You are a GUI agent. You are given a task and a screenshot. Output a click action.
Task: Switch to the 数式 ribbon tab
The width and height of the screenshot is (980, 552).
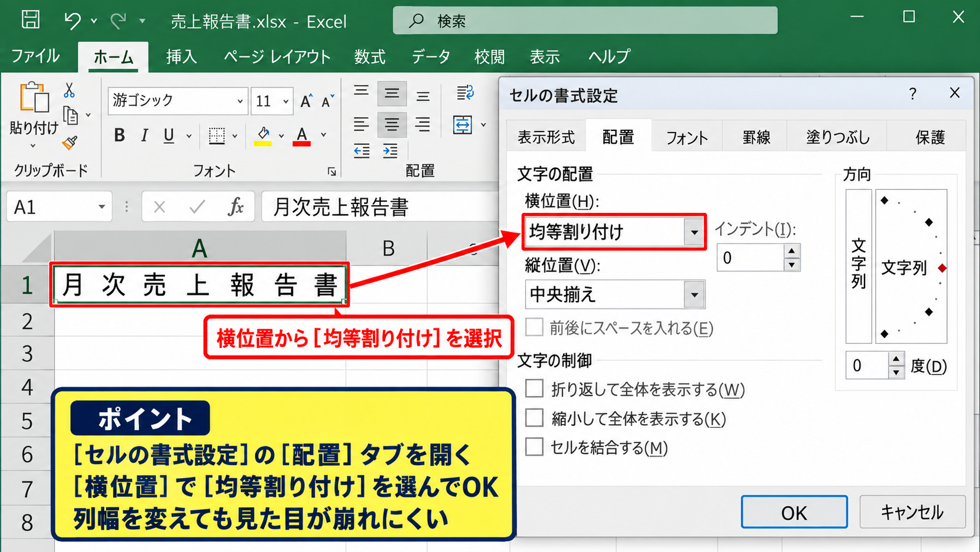[369, 56]
